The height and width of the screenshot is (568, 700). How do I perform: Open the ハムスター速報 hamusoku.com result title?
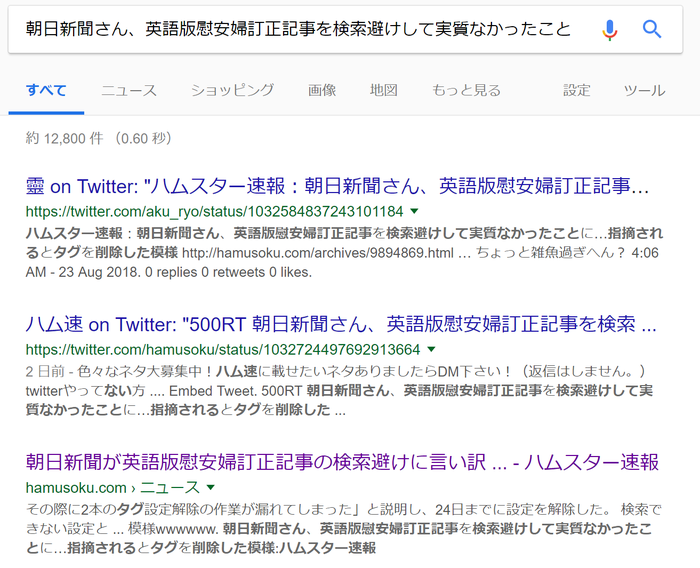pos(342,462)
